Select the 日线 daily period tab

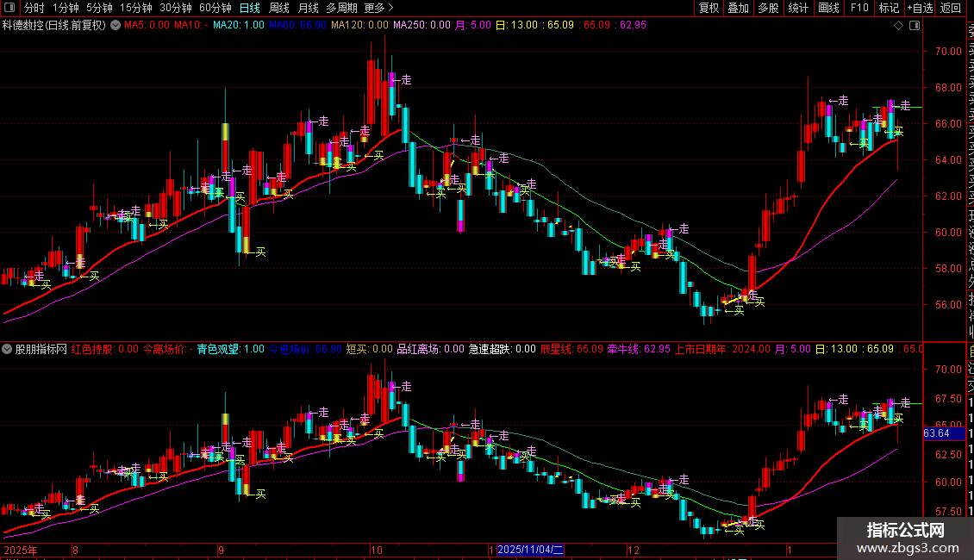pyautogui.click(x=250, y=8)
